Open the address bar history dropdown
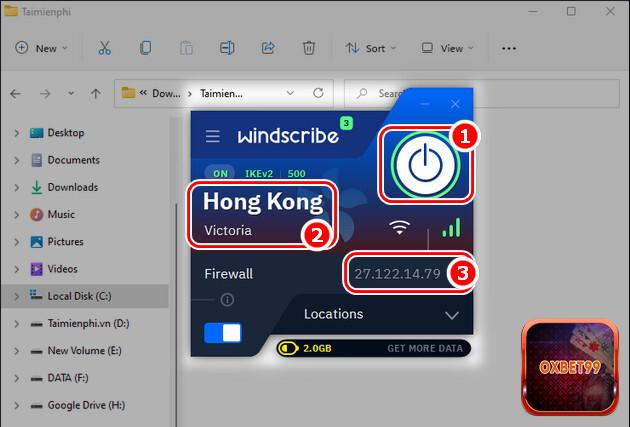Image resolution: width=630 pixels, height=427 pixels. (290, 93)
